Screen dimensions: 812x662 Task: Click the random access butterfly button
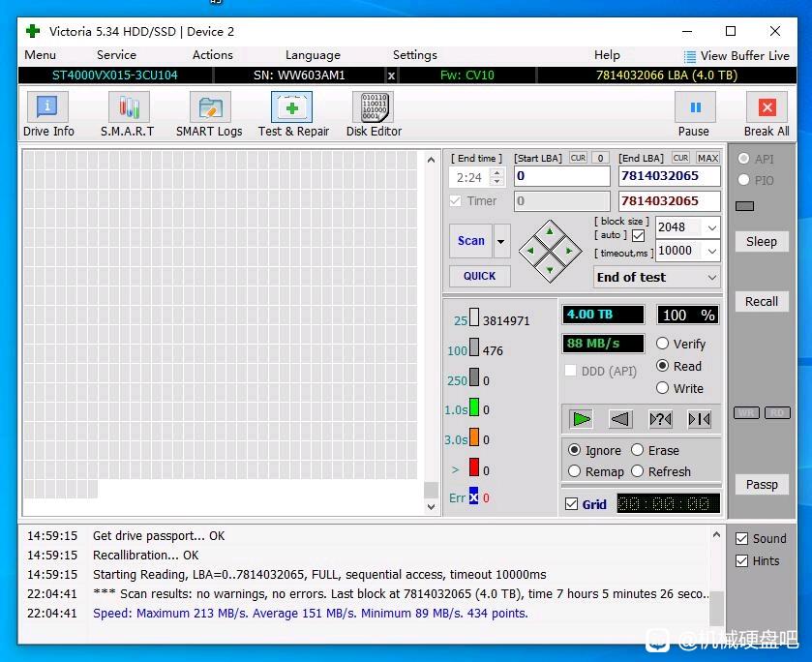[660, 419]
